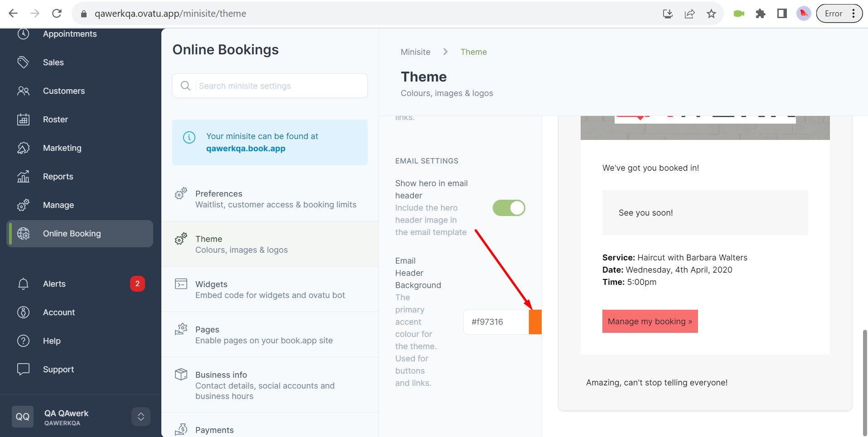Go to Minisite breadcrumb
Image resolution: width=868 pixels, height=437 pixels.
coord(416,52)
